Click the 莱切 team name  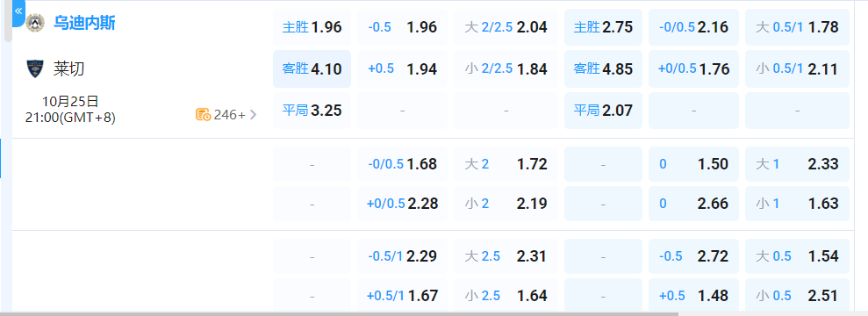(68, 68)
